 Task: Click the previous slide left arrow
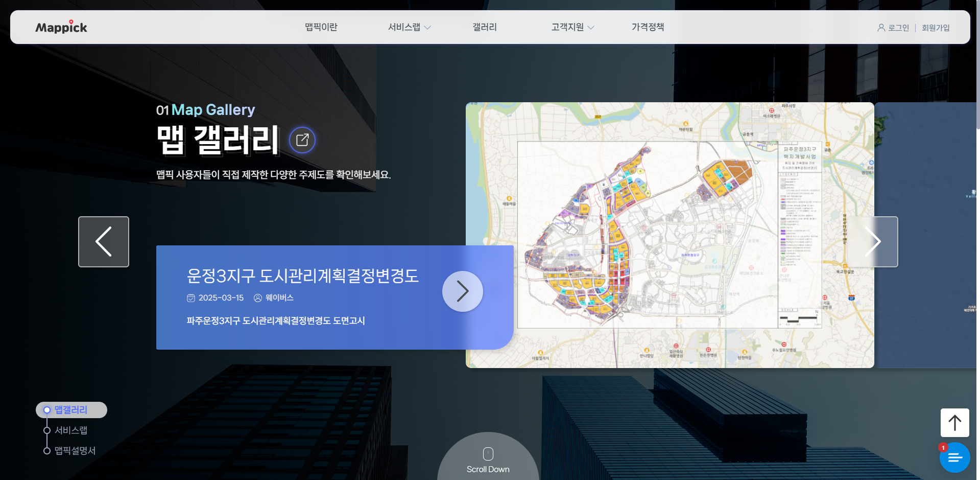pyautogui.click(x=104, y=242)
